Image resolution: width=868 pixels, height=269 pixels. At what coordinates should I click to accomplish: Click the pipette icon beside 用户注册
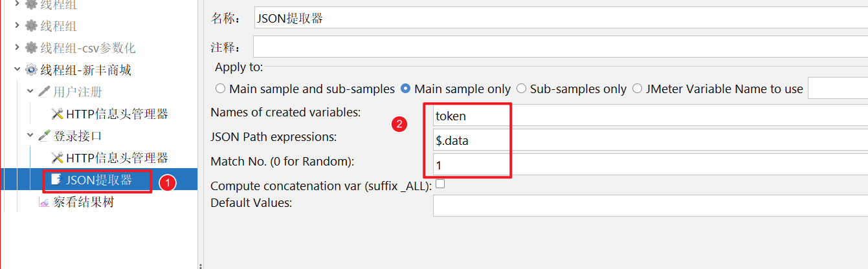pos(44,92)
